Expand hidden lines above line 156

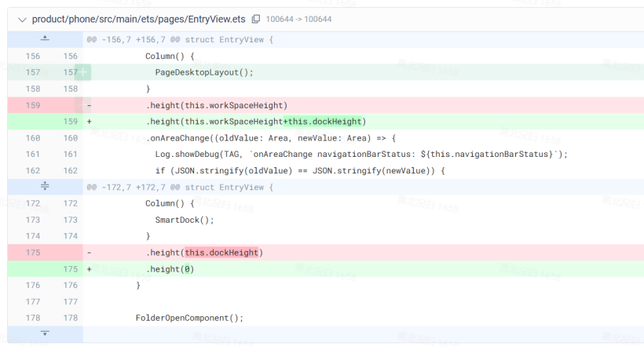(44, 39)
